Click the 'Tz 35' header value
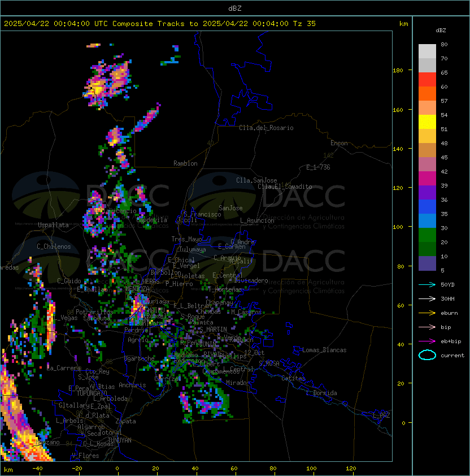 click(304, 24)
